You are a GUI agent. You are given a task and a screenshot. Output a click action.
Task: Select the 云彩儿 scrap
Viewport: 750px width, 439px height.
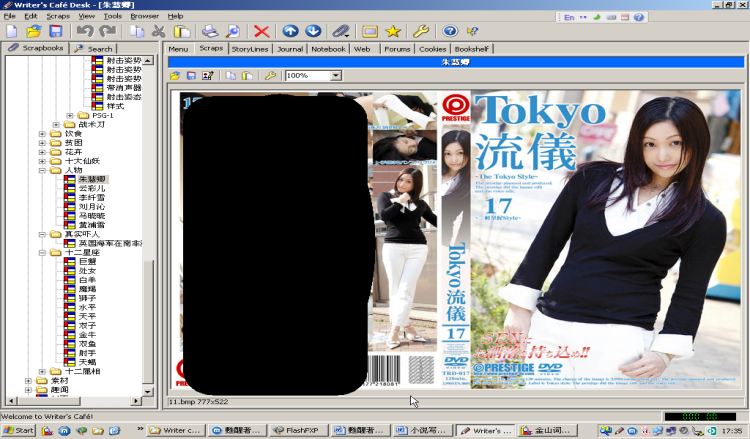point(92,188)
